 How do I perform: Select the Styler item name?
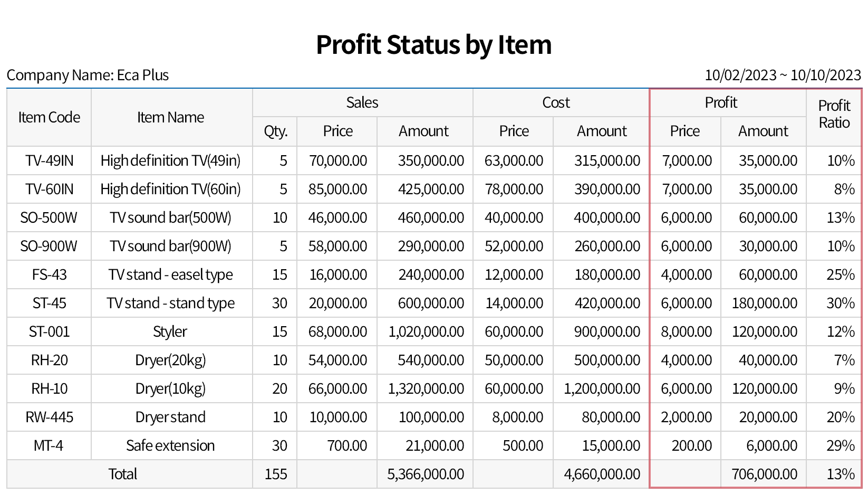click(170, 331)
